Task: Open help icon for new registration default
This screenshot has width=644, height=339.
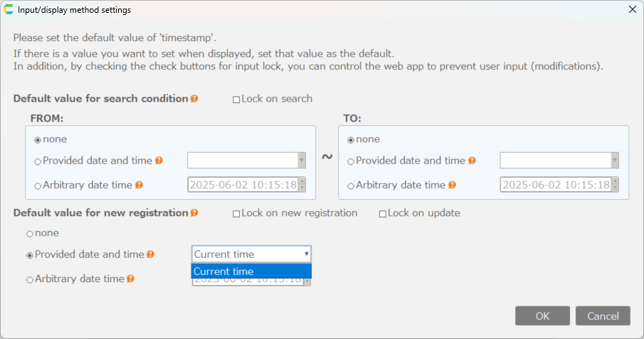Action: pos(194,212)
